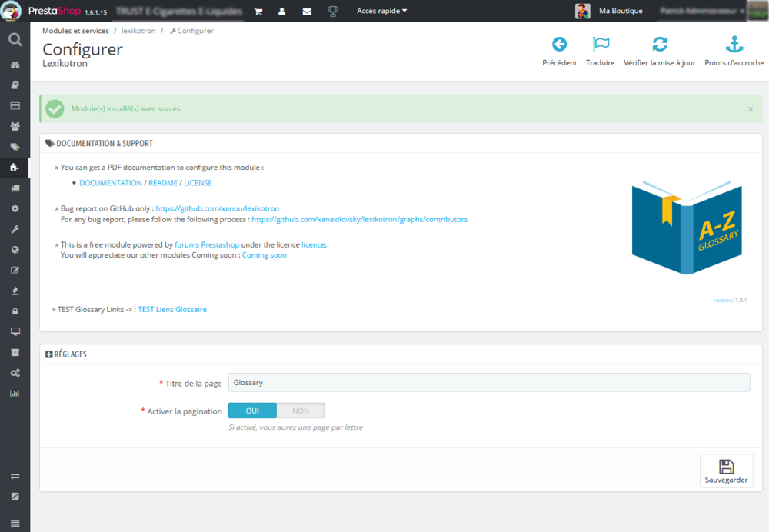Open Points d'accroche via the anchor icon
The height and width of the screenshot is (532, 769).
(x=734, y=45)
